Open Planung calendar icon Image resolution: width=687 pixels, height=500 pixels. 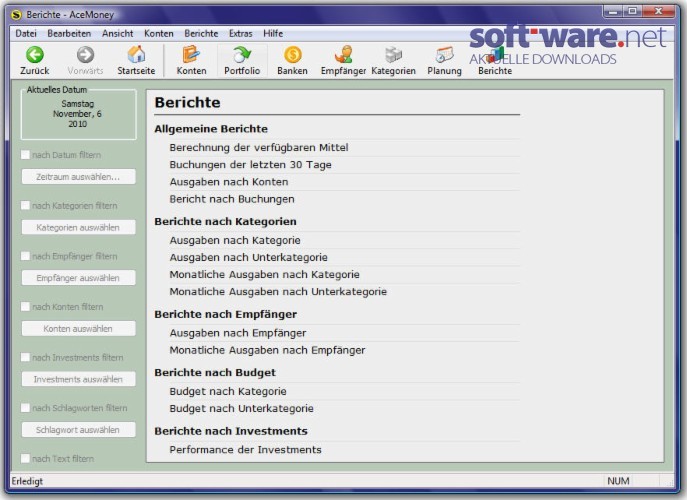(444, 60)
